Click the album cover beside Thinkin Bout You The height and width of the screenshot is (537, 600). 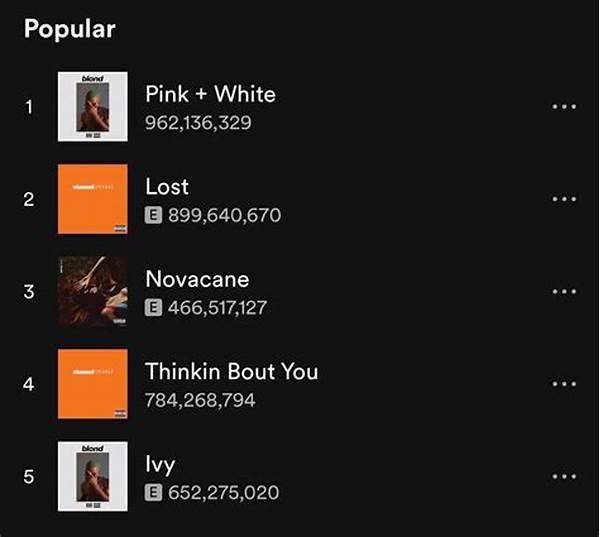pos(93,384)
